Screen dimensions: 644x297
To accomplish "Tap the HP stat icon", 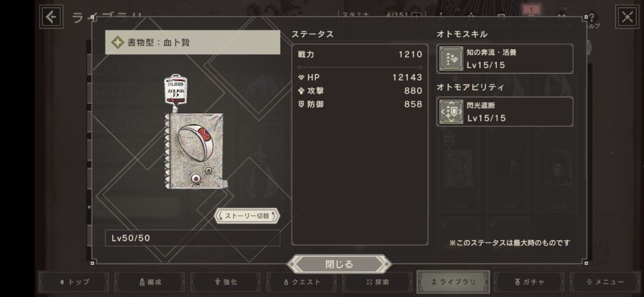I will [x=301, y=77].
